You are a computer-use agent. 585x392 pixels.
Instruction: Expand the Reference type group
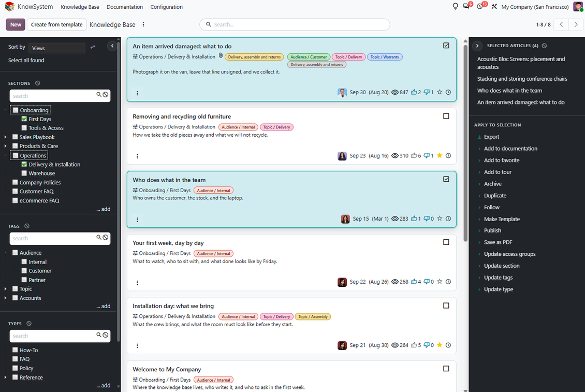coord(5,378)
